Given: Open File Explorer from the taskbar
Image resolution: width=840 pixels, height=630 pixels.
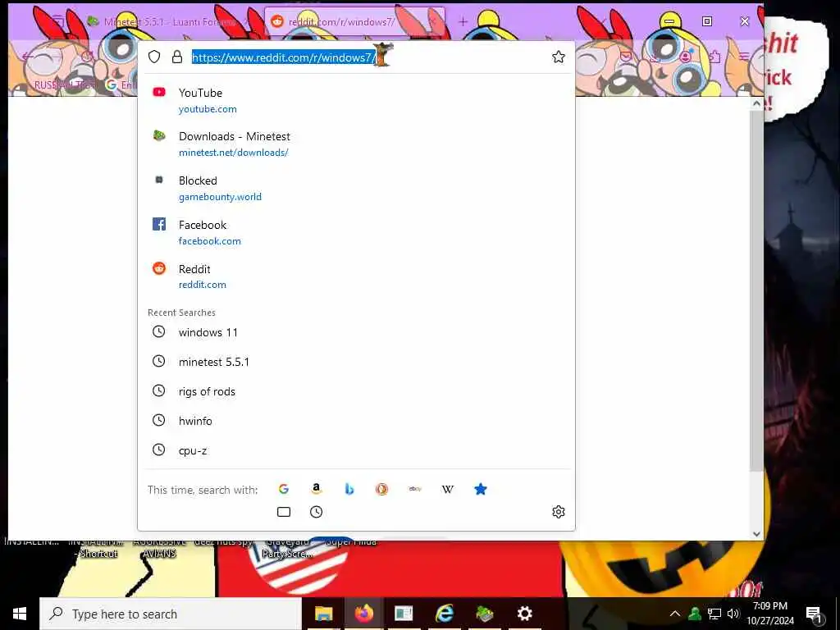Looking at the screenshot, I should point(323,614).
